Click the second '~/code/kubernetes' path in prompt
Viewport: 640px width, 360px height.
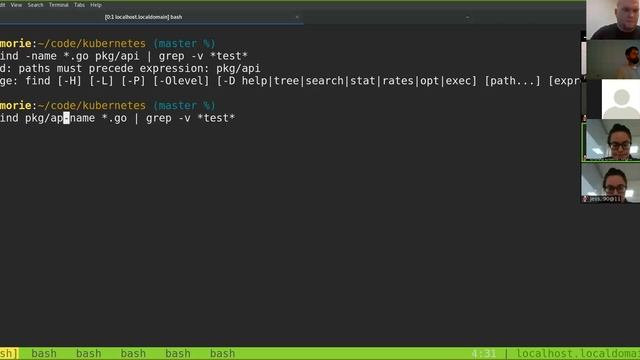click(92, 106)
